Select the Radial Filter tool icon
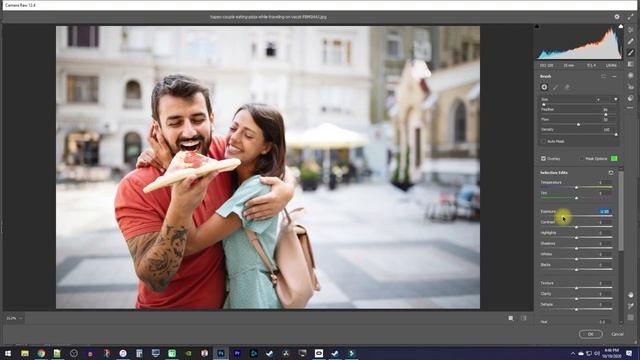 [631, 76]
